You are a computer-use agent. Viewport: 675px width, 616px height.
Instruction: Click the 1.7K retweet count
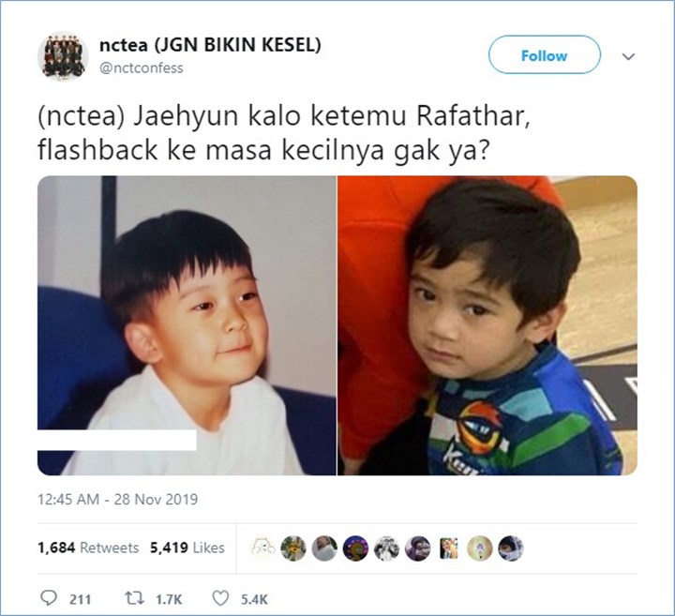coord(169,599)
